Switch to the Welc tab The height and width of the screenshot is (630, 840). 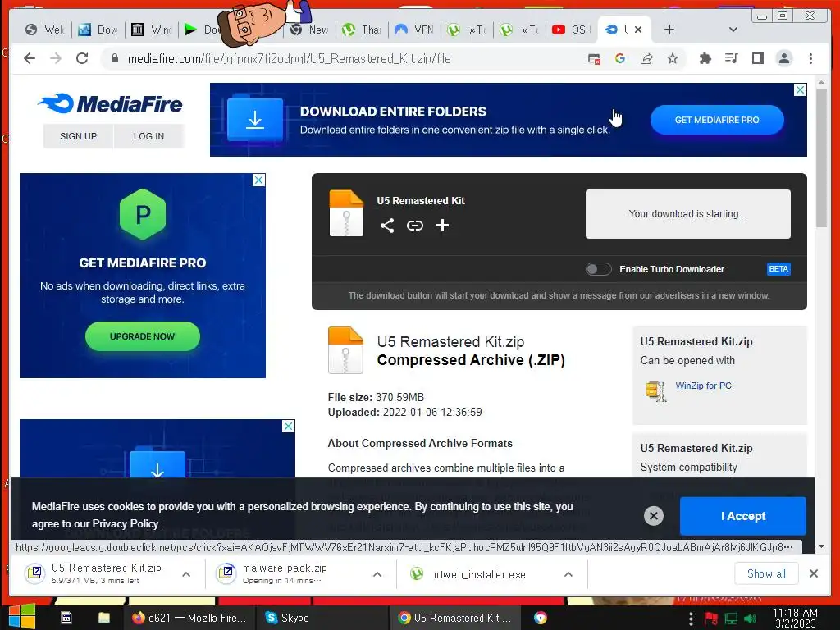point(45,30)
